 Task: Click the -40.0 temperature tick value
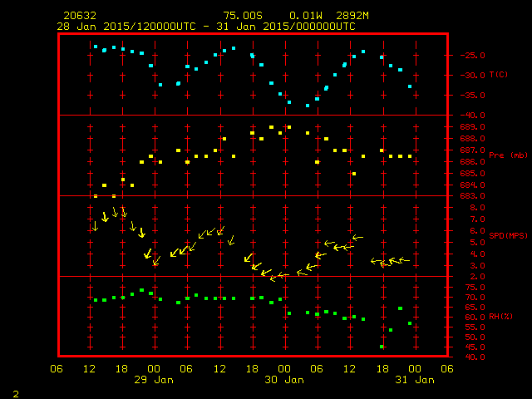point(472,116)
